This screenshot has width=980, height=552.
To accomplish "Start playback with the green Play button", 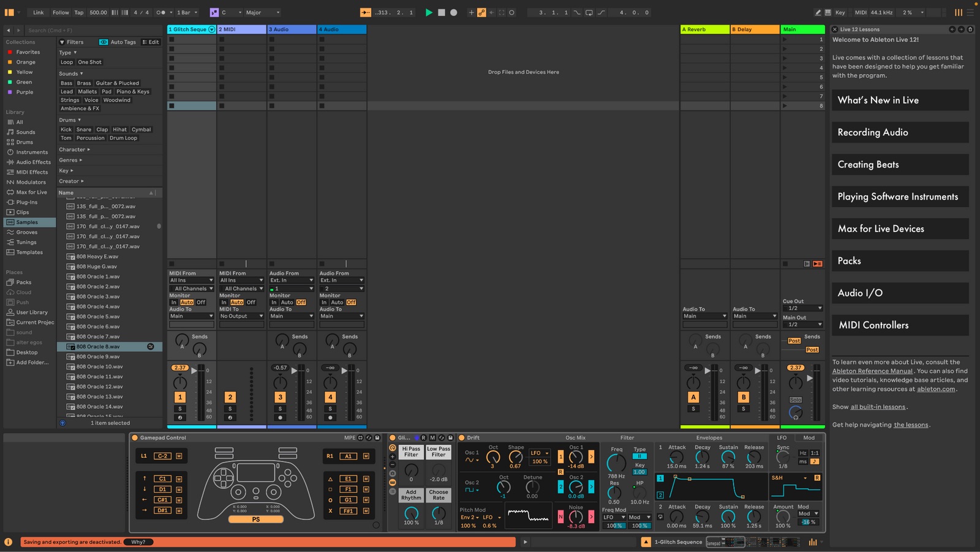I will (x=429, y=12).
